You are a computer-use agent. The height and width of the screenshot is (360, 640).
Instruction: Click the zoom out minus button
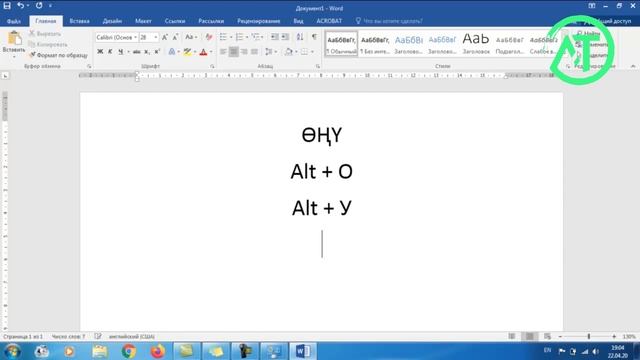point(560,336)
